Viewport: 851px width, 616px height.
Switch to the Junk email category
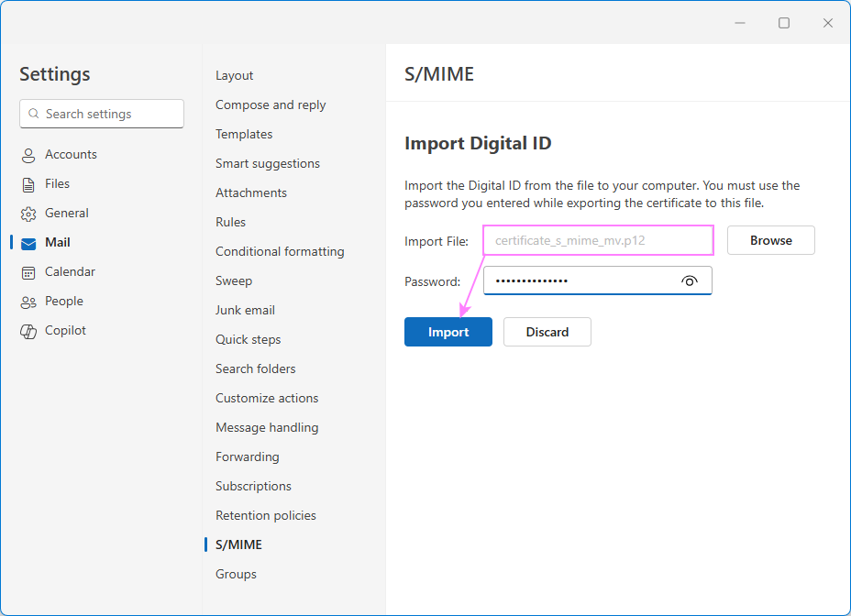click(x=245, y=310)
